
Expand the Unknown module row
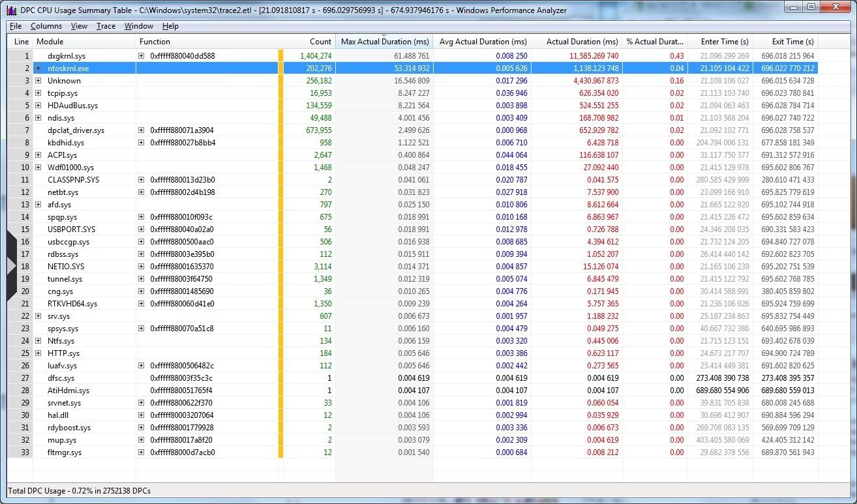38,81
